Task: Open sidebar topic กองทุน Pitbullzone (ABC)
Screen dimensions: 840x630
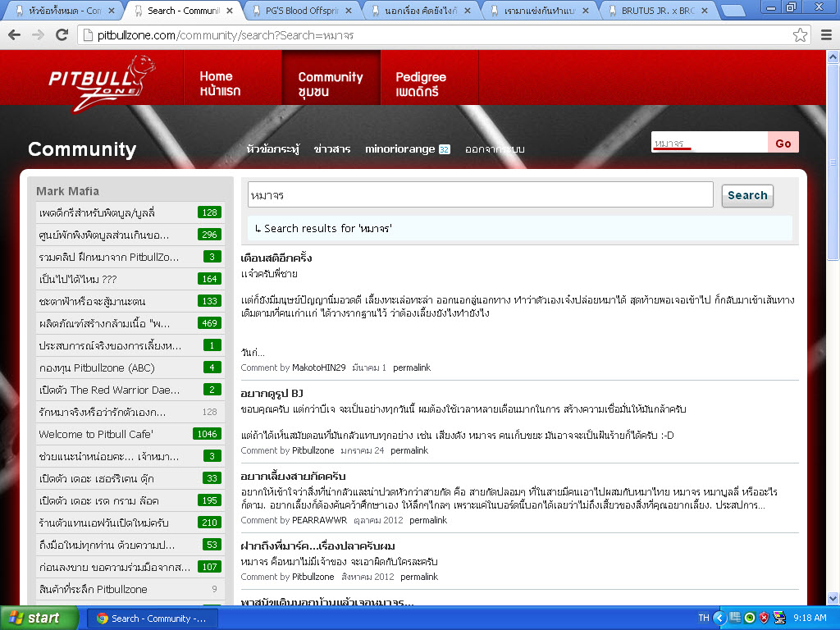Action: [x=97, y=368]
